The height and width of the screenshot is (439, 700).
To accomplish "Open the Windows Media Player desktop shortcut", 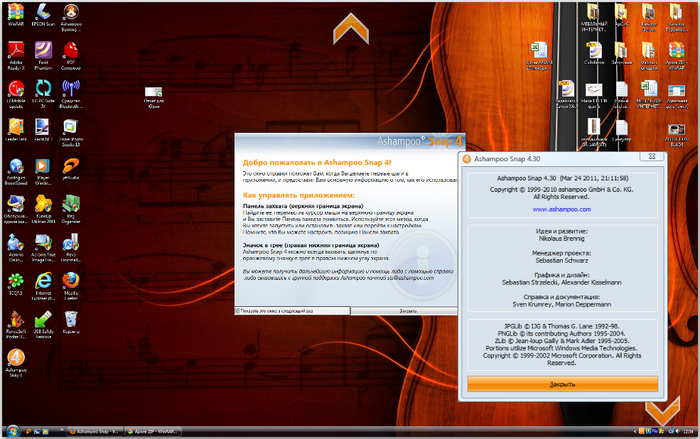I will click(x=43, y=171).
